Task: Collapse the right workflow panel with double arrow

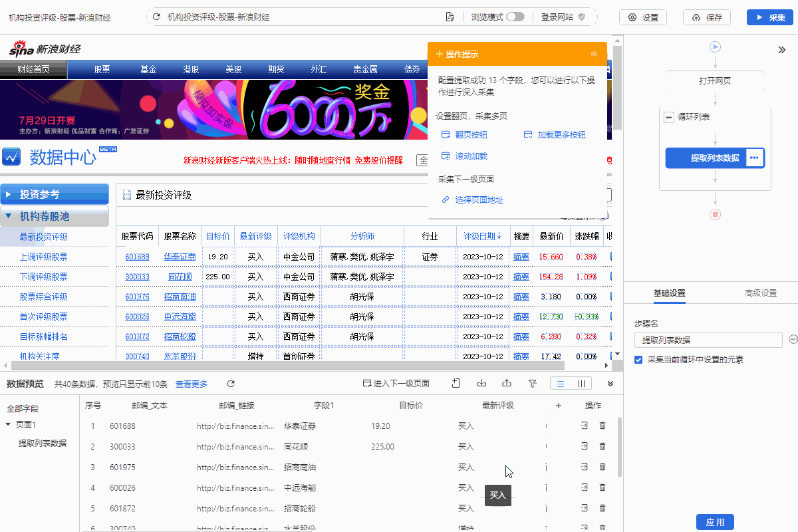Action: [782, 49]
